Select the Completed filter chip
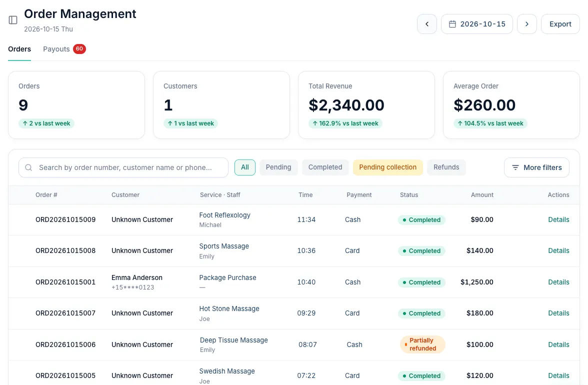The height and width of the screenshot is (385, 588). (325, 167)
